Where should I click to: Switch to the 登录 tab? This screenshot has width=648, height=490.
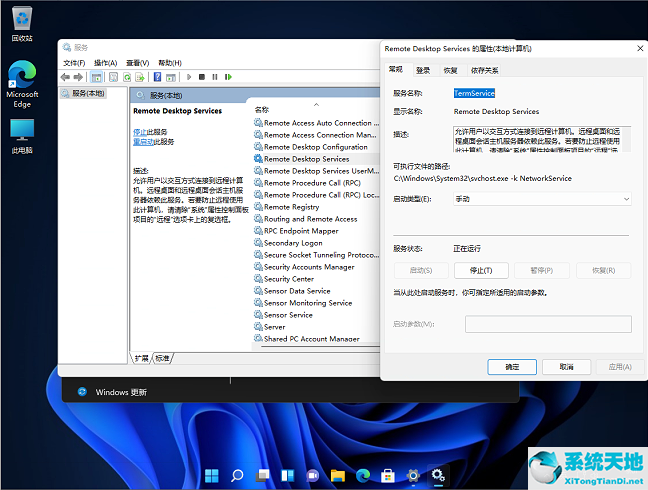pos(424,70)
